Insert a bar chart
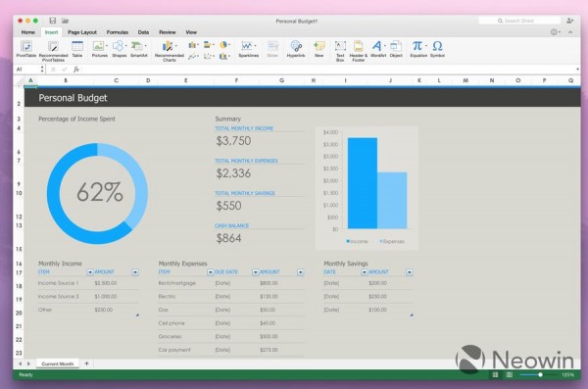The image size is (588, 389). point(209,45)
